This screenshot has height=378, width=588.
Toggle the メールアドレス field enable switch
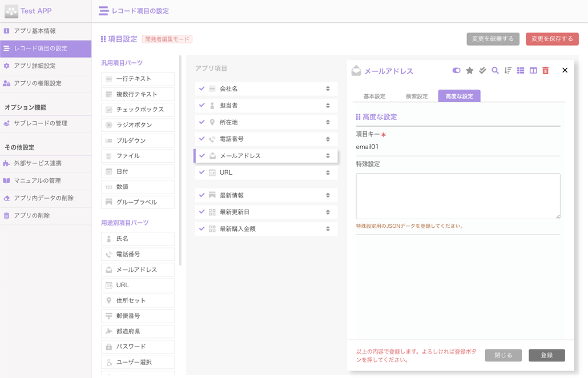(456, 70)
